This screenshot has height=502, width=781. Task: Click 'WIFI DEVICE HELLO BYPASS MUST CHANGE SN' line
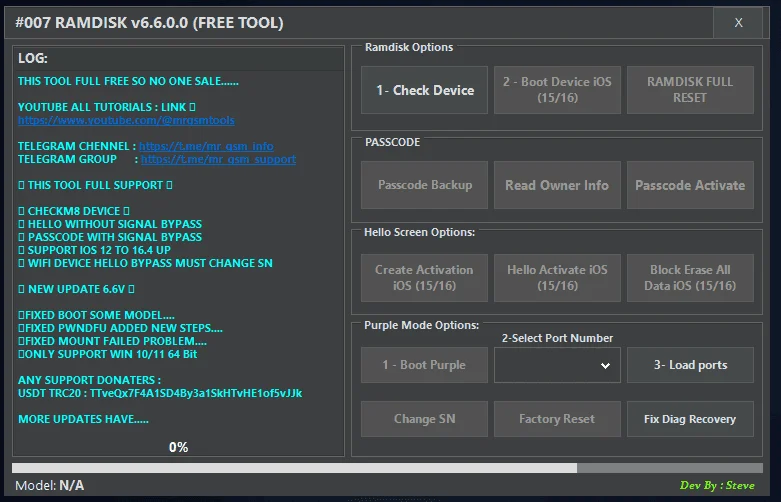click(x=145, y=263)
